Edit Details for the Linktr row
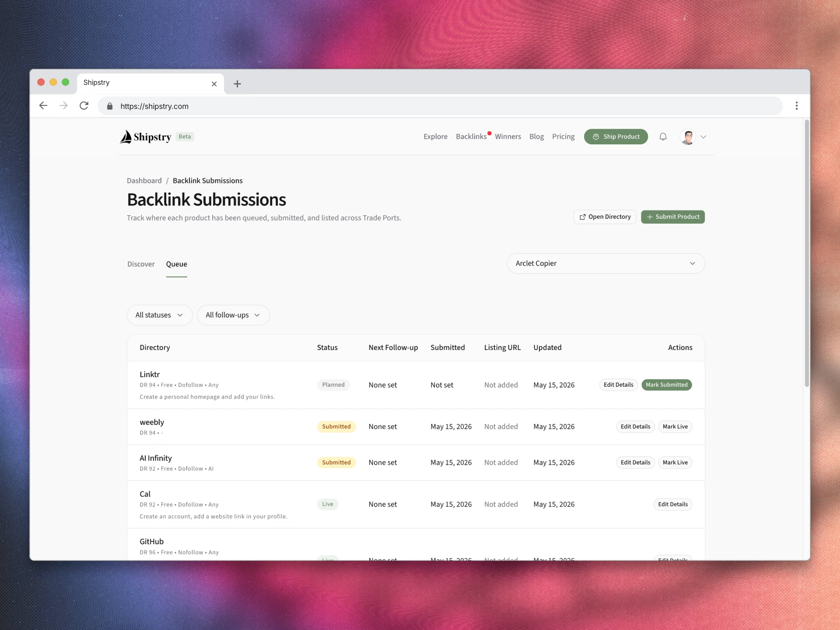 618,385
